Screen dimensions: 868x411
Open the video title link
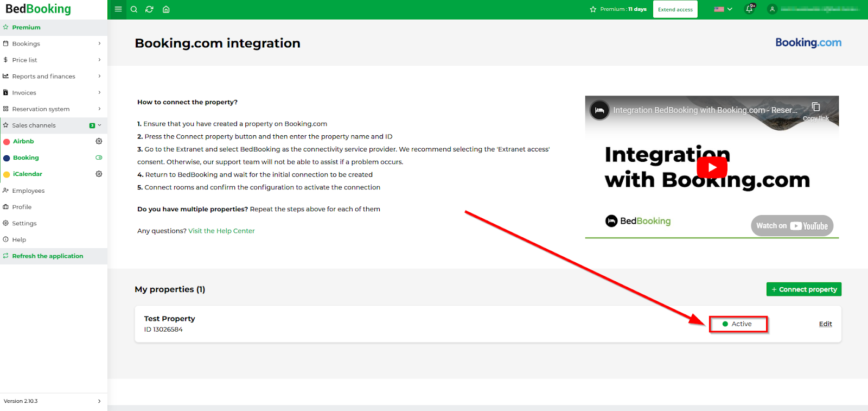[x=705, y=110]
